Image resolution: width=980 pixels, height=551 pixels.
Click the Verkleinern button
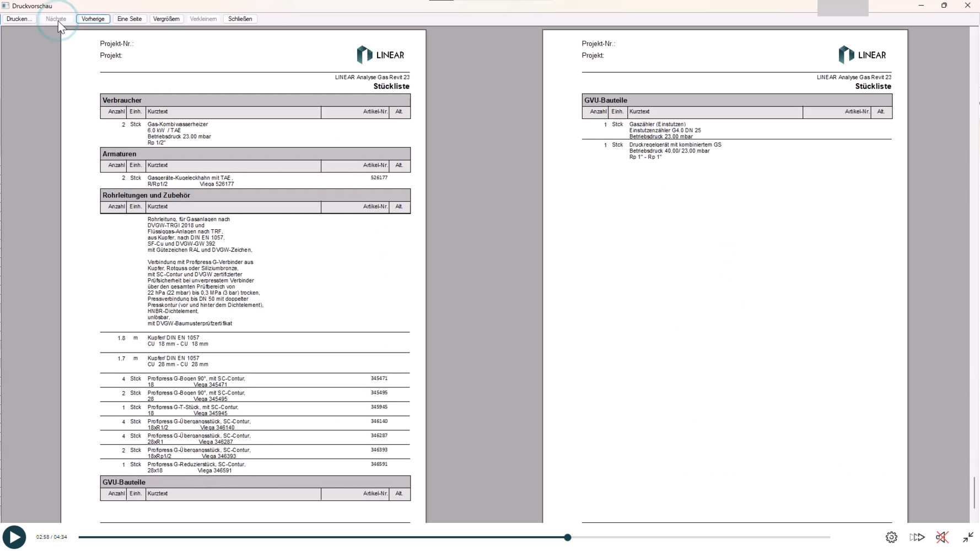pos(203,19)
